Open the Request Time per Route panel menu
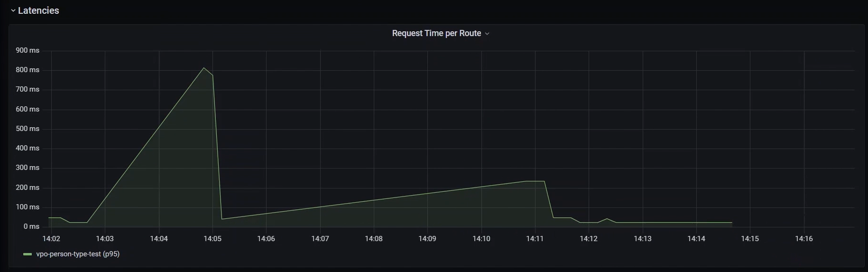868x272 pixels. click(x=436, y=33)
